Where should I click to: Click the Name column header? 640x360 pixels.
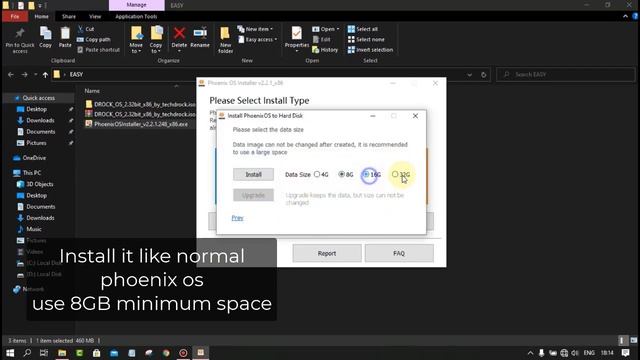92,91
